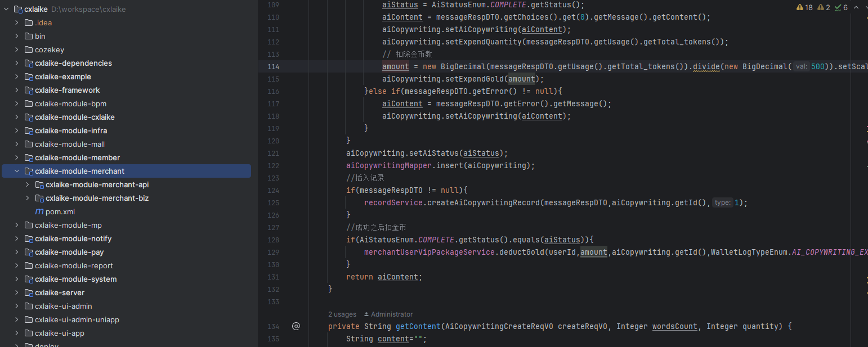Collapse the cxlaike-module-merchant folder chevron
This screenshot has width=868, height=347.
pos(17,171)
